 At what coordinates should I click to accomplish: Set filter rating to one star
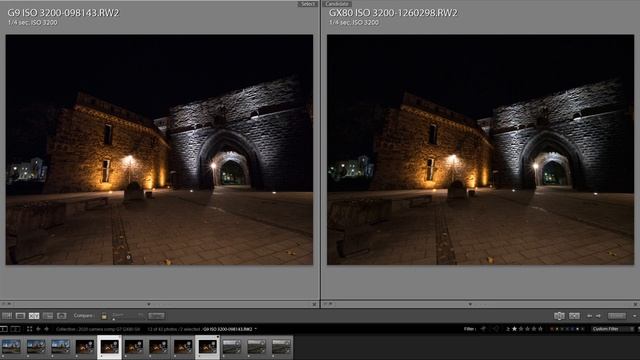[515, 329]
